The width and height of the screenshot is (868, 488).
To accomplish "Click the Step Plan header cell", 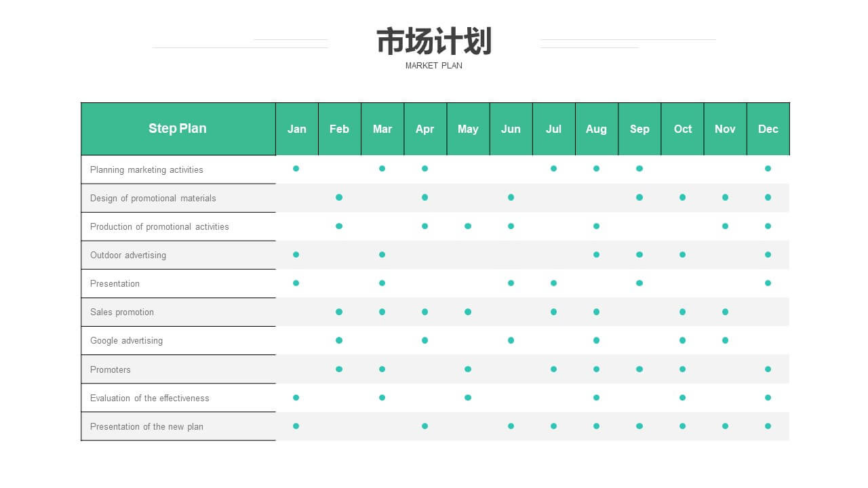I will pos(178,129).
